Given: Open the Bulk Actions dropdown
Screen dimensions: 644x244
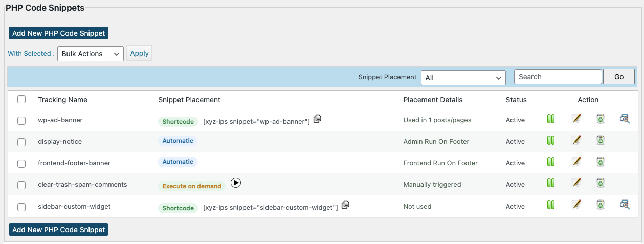Looking at the screenshot, I should click(x=91, y=54).
